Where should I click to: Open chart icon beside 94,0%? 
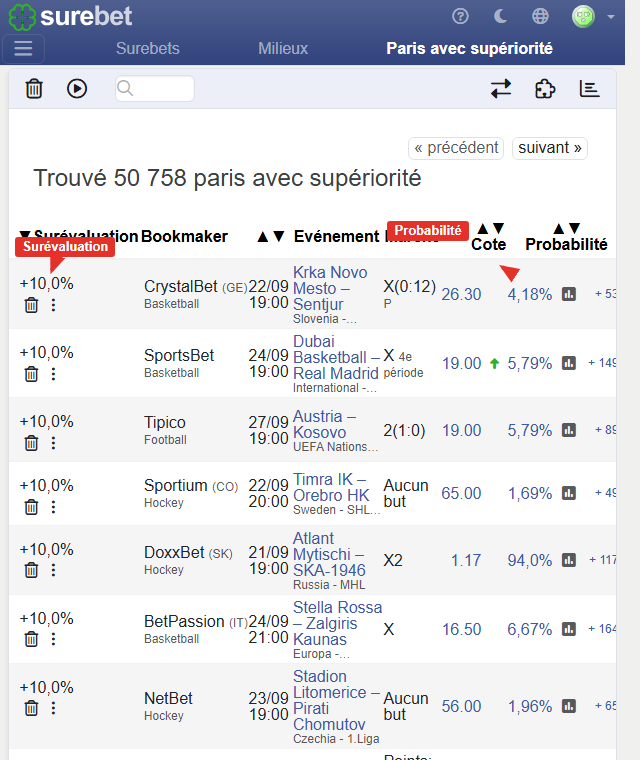coord(569,560)
